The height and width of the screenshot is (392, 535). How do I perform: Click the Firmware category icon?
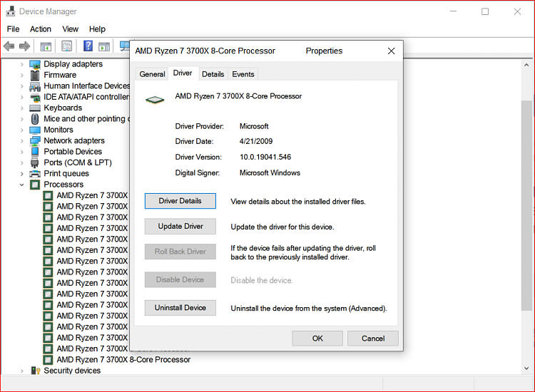point(35,75)
